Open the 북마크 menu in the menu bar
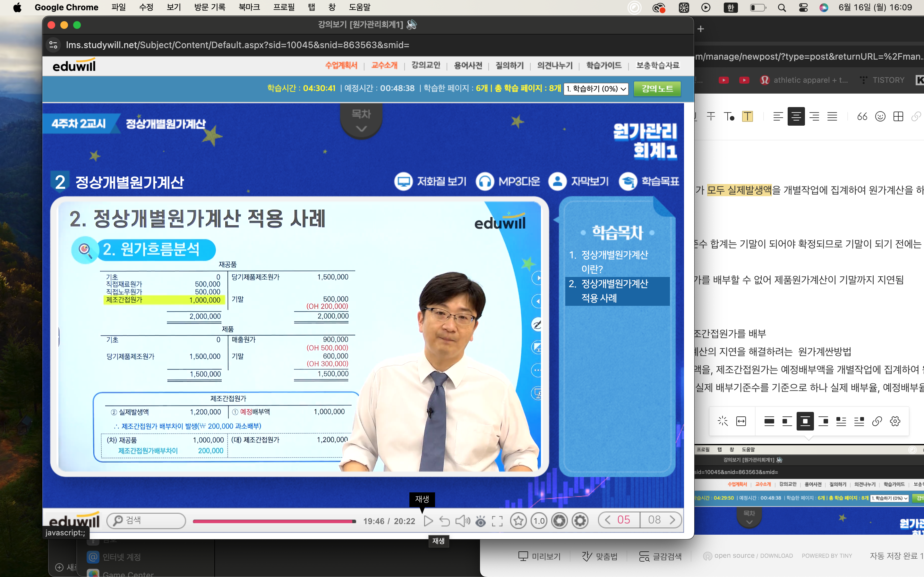924x577 pixels. tap(249, 7)
